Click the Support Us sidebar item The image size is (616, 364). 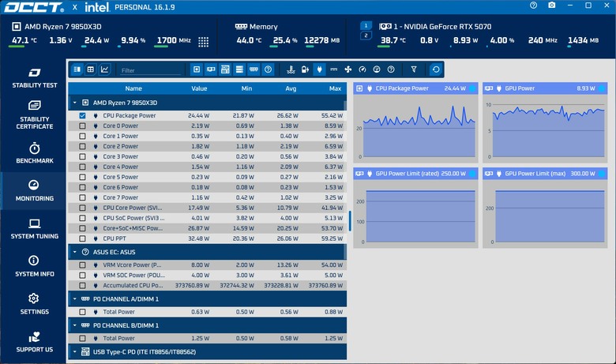point(34,343)
